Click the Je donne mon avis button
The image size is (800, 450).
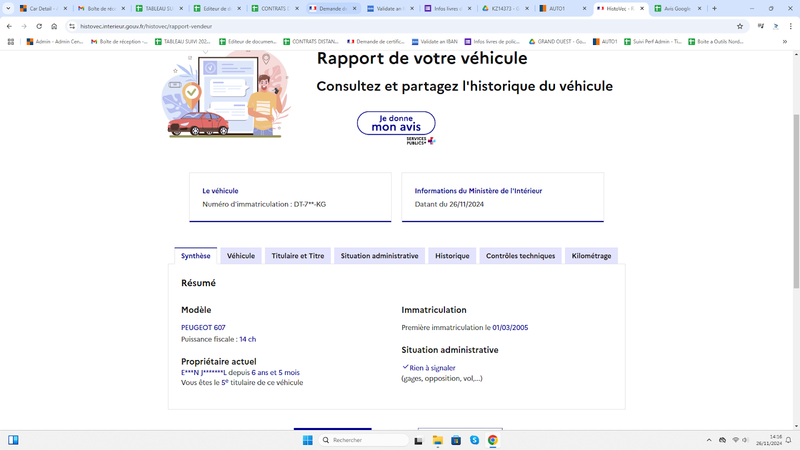point(396,123)
